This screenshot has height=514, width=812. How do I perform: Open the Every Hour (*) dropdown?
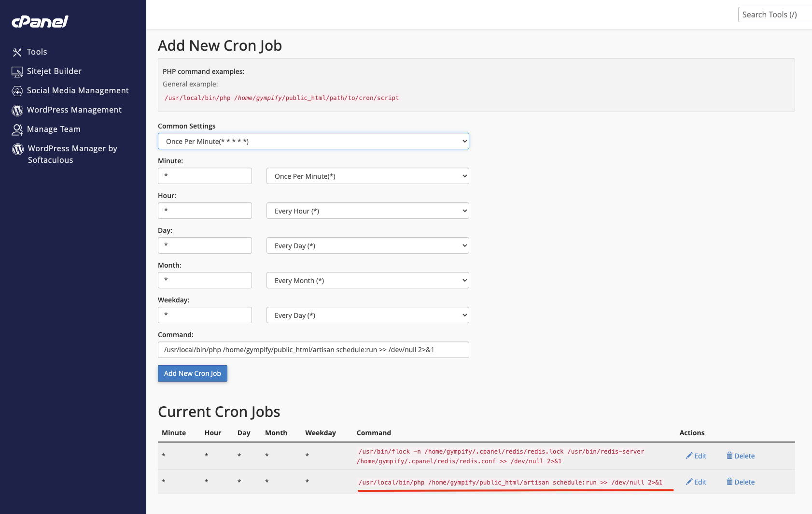367,211
